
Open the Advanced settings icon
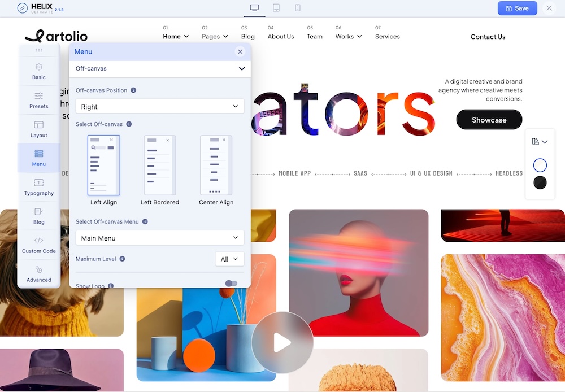[39, 270]
